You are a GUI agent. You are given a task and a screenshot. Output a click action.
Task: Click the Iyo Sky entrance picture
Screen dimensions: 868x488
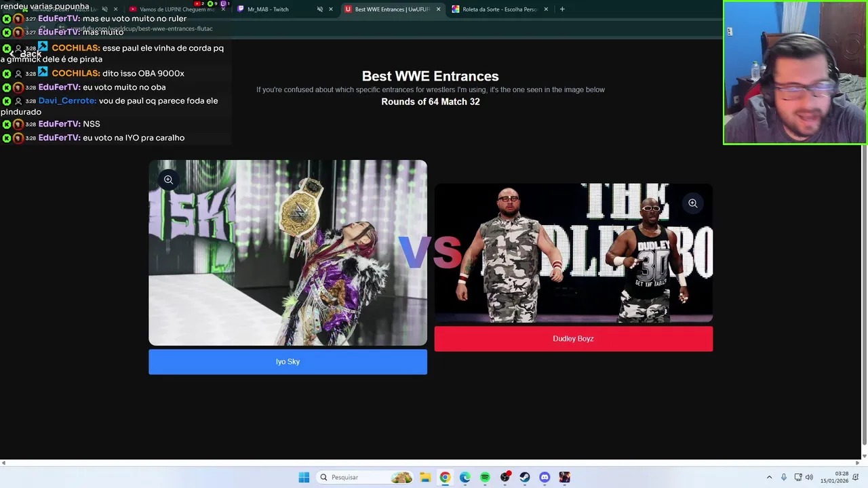288,253
